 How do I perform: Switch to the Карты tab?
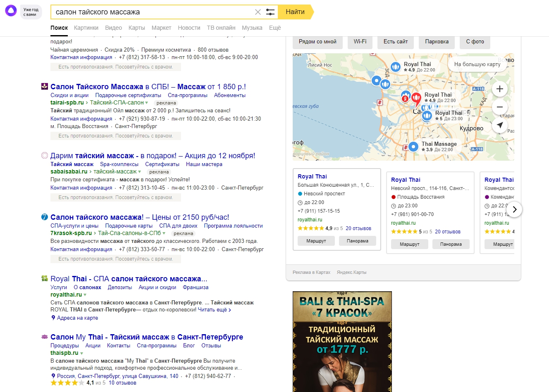coord(136,28)
